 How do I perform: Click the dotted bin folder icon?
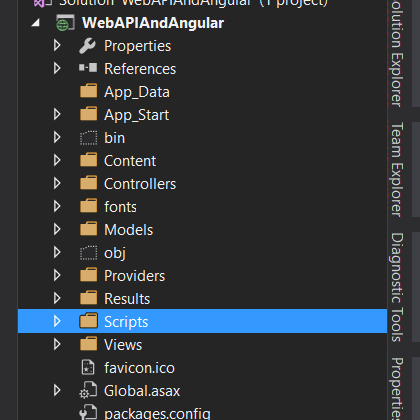pyautogui.click(x=89, y=138)
